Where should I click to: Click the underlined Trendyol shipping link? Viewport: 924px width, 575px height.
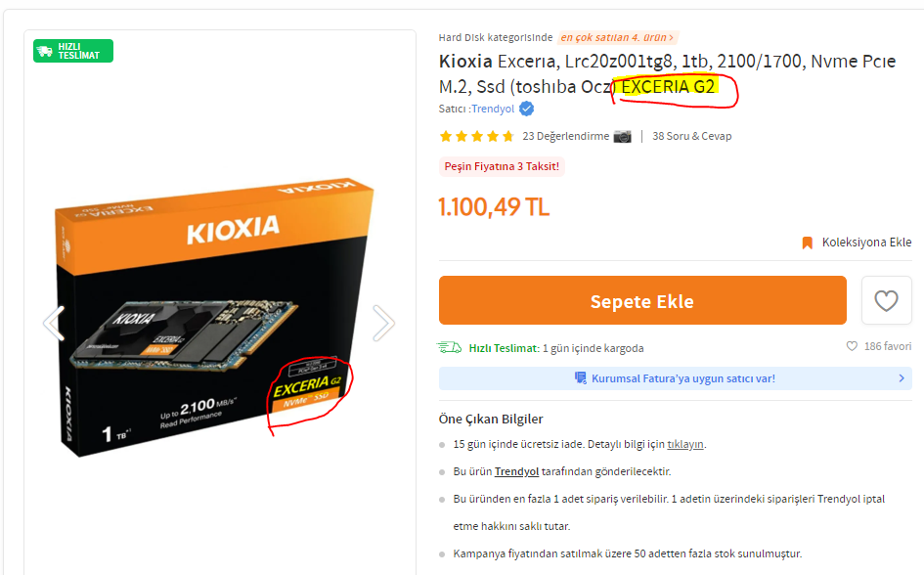[x=516, y=471]
